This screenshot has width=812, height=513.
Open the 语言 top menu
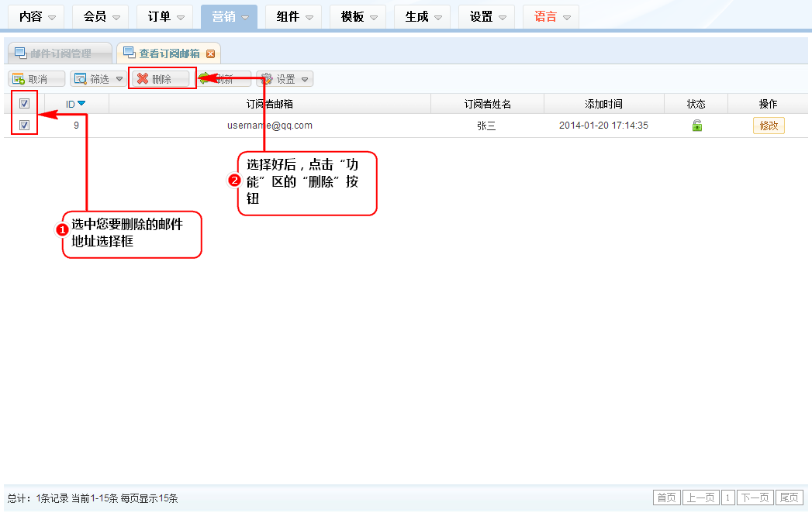click(551, 16)
